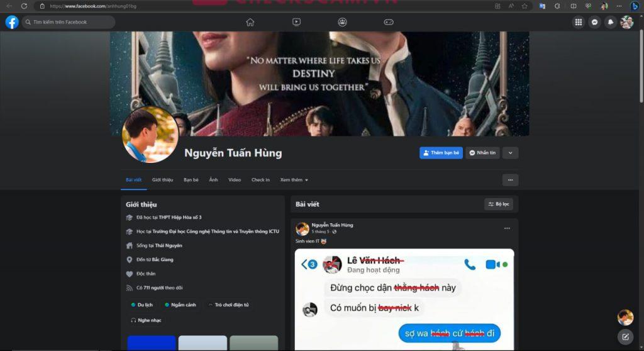
Task: Expand the chevron dropdown beside Nhắn tin
Action: [x=510, y=153]
